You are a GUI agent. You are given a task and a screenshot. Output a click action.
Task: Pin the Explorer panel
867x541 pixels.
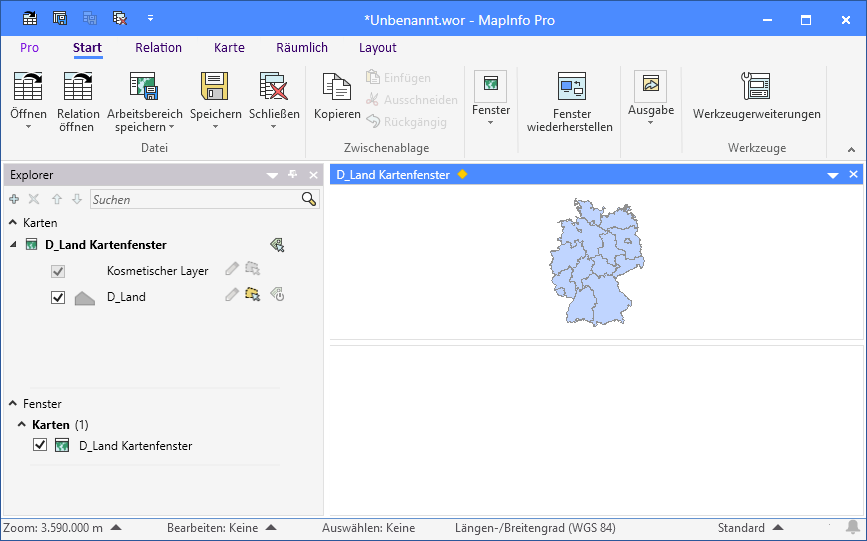click(x=293, y=175)
